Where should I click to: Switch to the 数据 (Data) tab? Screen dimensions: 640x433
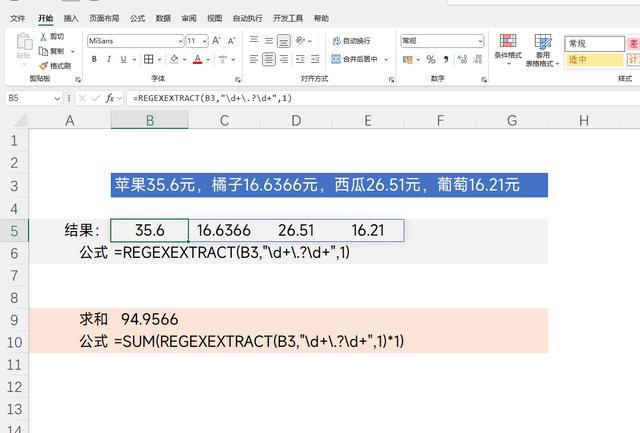pos(163,18)
